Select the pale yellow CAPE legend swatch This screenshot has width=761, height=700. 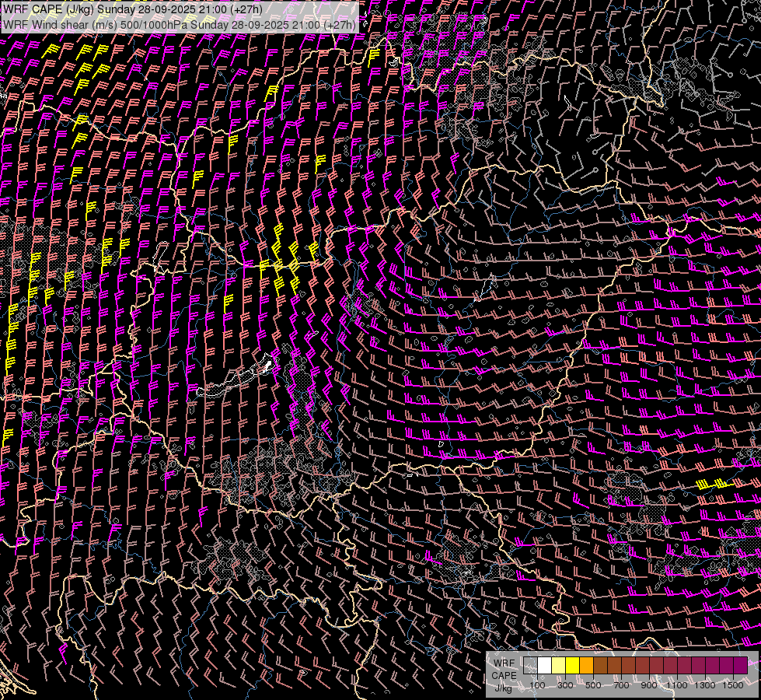[x=558, y=665]
